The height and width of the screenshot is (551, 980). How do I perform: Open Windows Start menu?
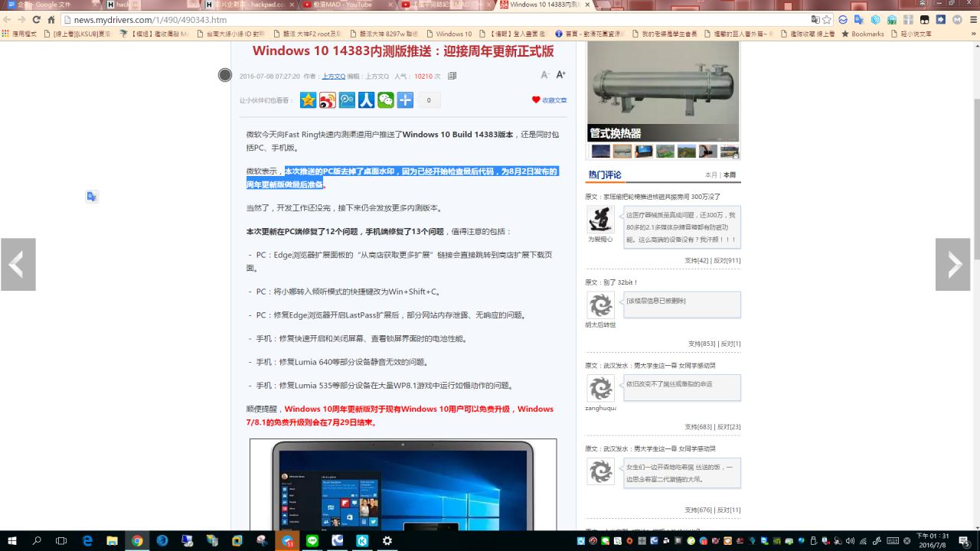13,540
